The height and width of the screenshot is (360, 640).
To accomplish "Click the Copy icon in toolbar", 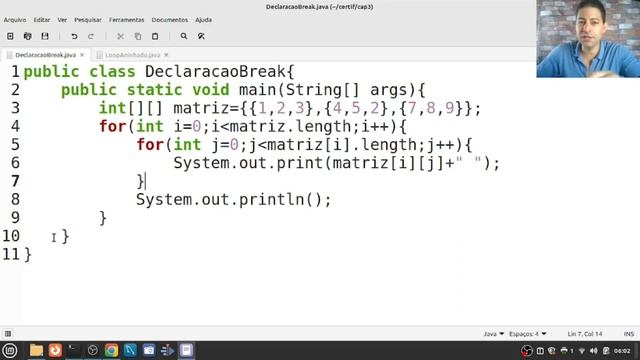I will point(138,36).
